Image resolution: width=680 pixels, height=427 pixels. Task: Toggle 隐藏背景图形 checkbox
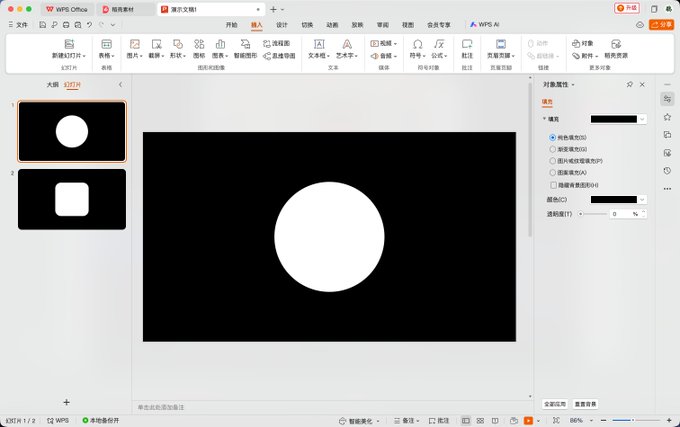[553, 185]
